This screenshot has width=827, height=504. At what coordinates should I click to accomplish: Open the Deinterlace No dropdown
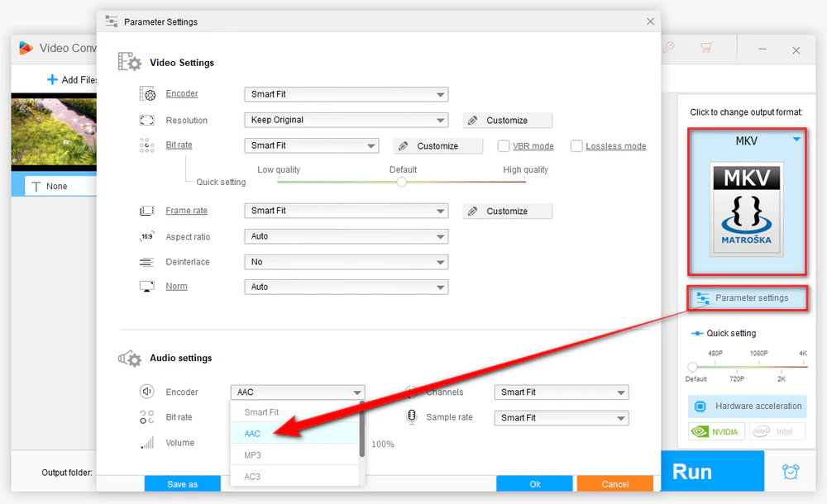346,262
